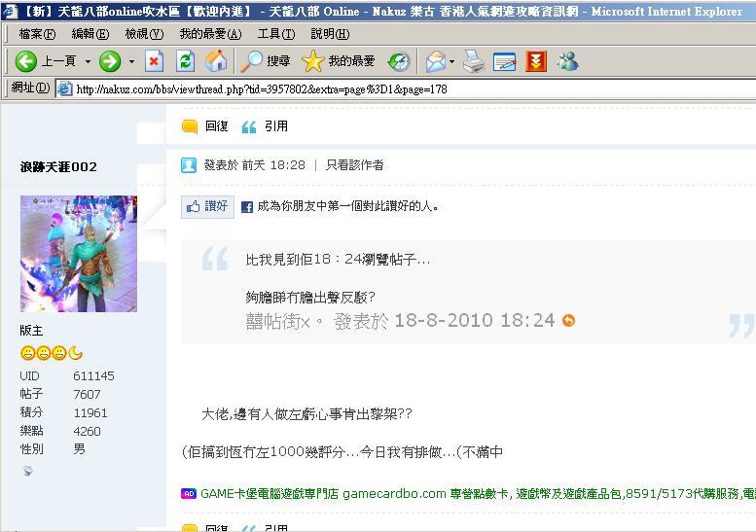Click the smiley rank icons under 版主
756x532 pixels.
tap(52, 353)
